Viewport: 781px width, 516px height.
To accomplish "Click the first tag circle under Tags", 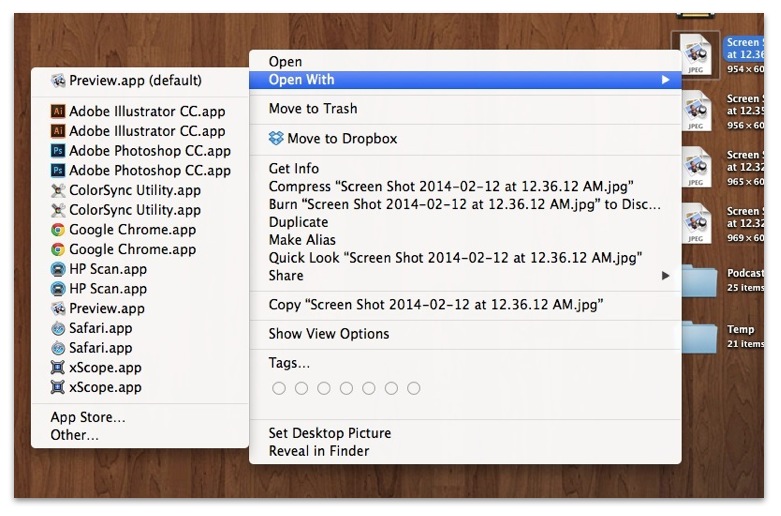I will (x=279, y=388).
